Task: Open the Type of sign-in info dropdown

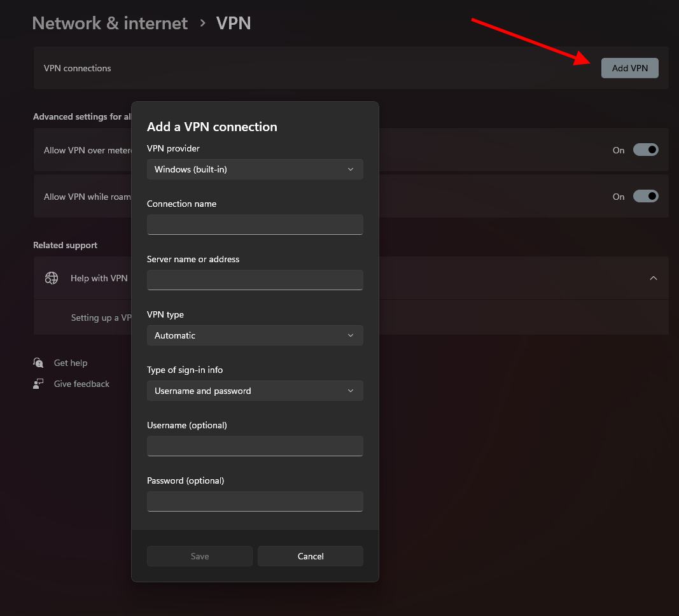Action: point(255,391)
